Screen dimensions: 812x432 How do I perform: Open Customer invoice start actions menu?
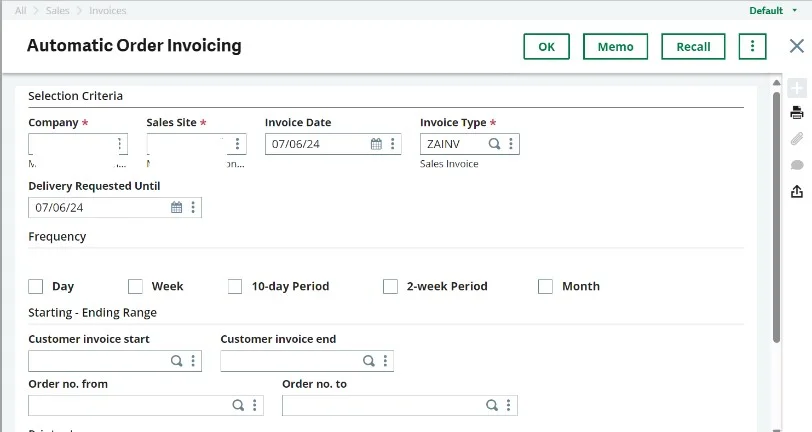(193, 361)
